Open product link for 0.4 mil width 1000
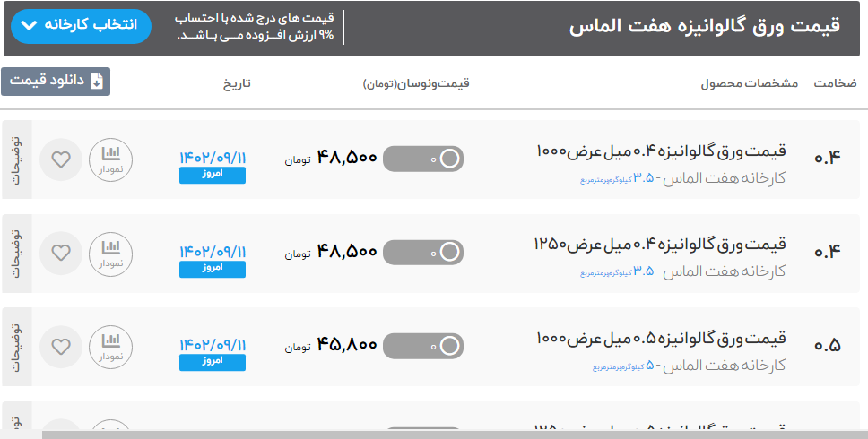868x439 pixels. tap(660, 150)
